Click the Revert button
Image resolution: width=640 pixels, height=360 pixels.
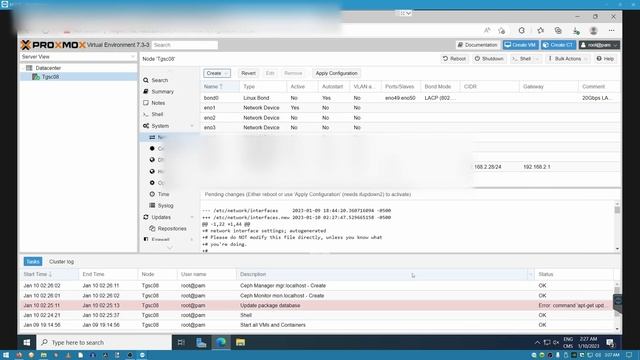coord(248,73)
